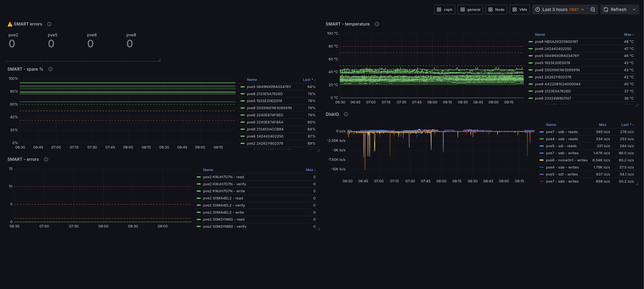Open the Node dashboard link
This screenshot has width=644, height=289.
pyautogui.click(x=496, y=9)
